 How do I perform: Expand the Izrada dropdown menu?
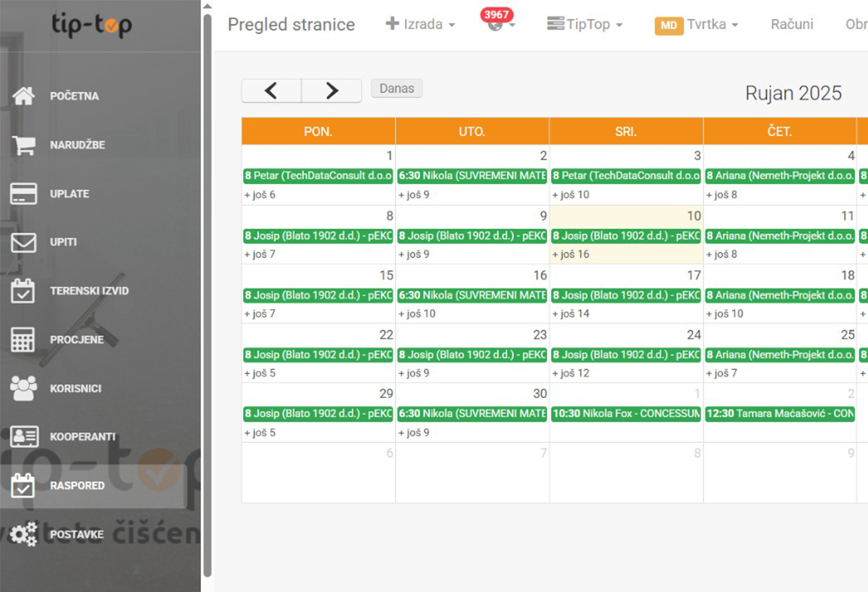[420, 25]
